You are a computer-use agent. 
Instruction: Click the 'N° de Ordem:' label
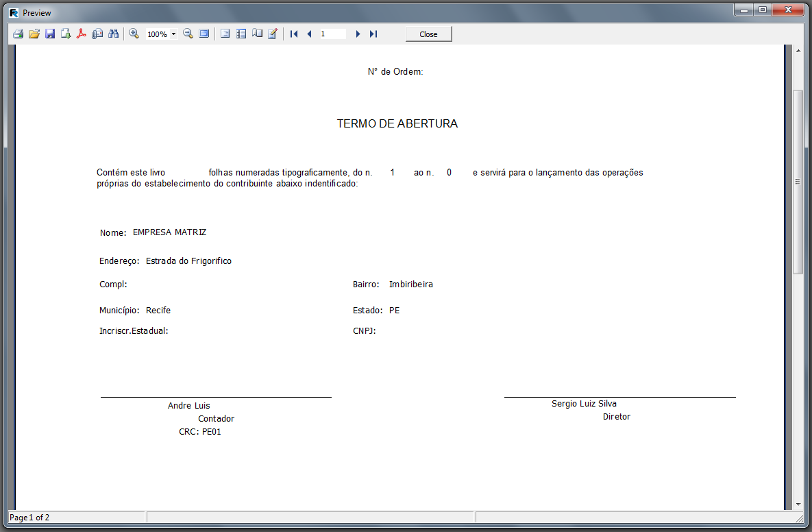click(x=395, y=71)
